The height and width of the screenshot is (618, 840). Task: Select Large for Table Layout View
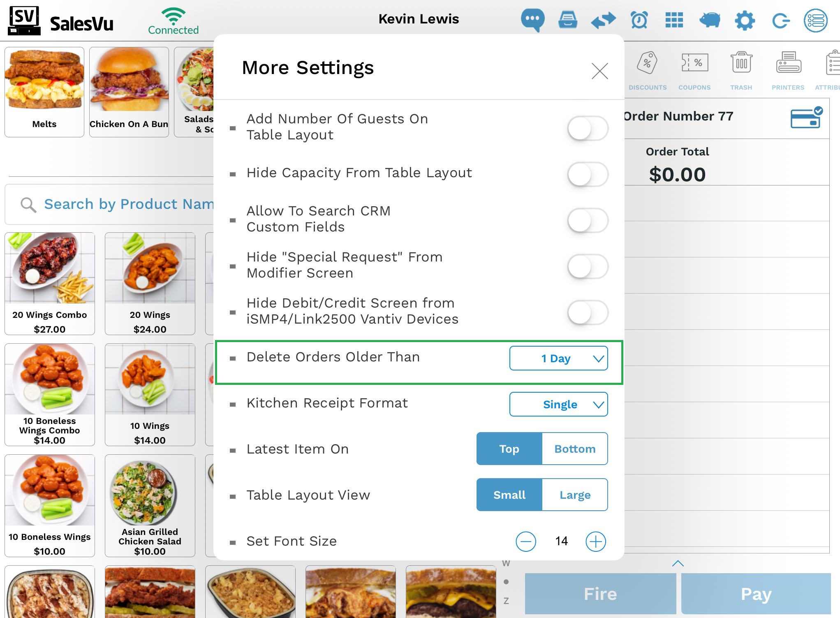[575, 495]
